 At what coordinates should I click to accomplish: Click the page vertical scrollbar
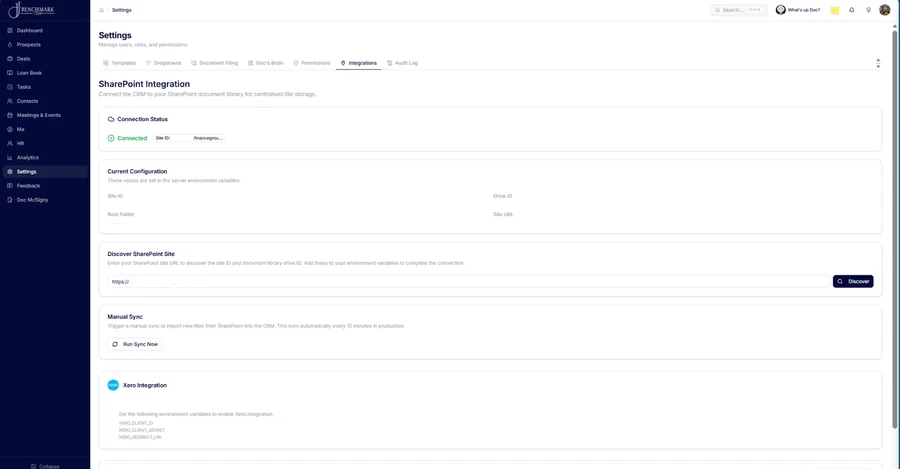894,230
